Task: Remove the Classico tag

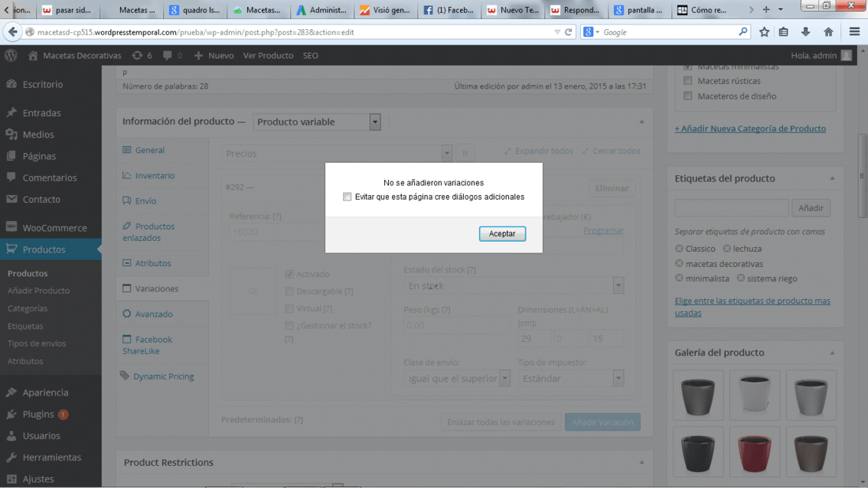Action: (679, 249)
